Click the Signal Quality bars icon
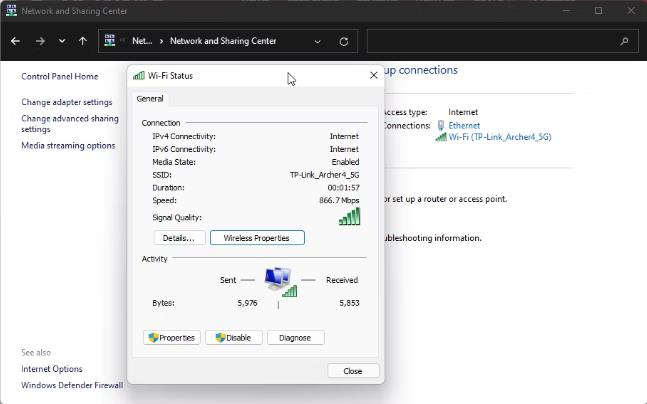 (349, 217)
